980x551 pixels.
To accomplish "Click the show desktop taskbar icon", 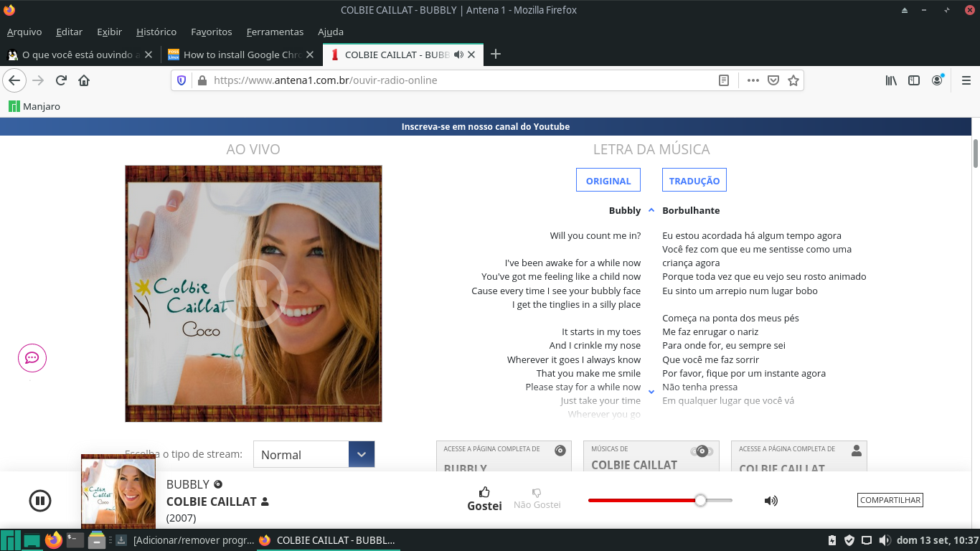I will [32, 541].
